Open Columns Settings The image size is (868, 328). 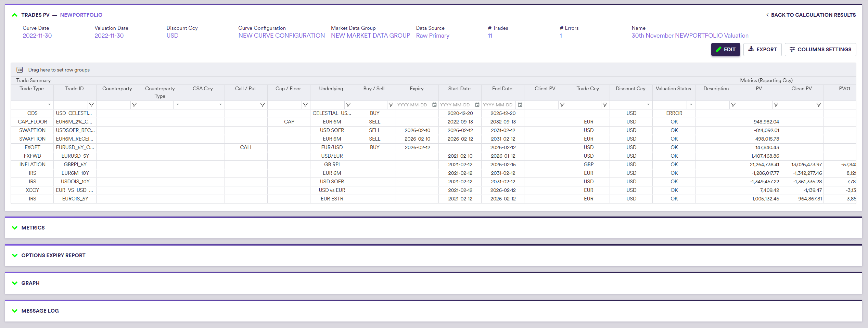pos(820,50)
